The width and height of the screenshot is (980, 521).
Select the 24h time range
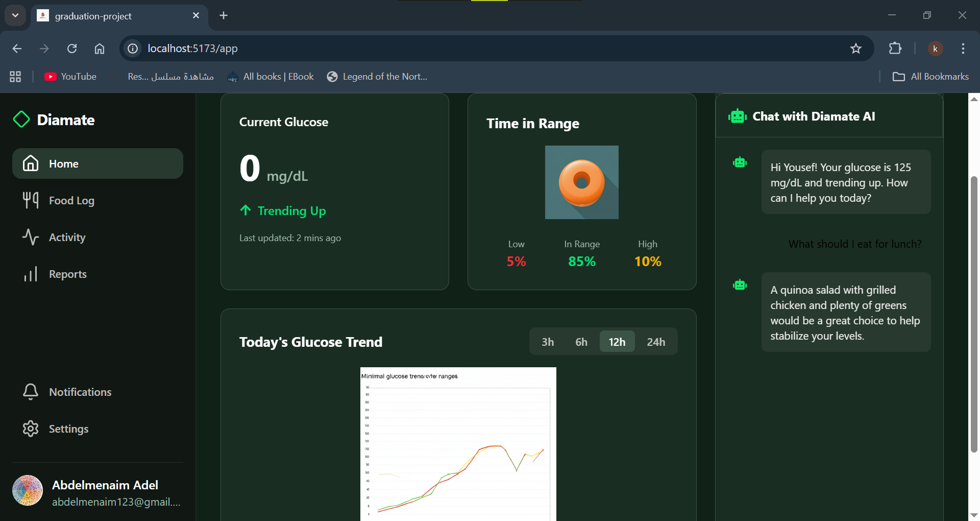pos(655,342)
